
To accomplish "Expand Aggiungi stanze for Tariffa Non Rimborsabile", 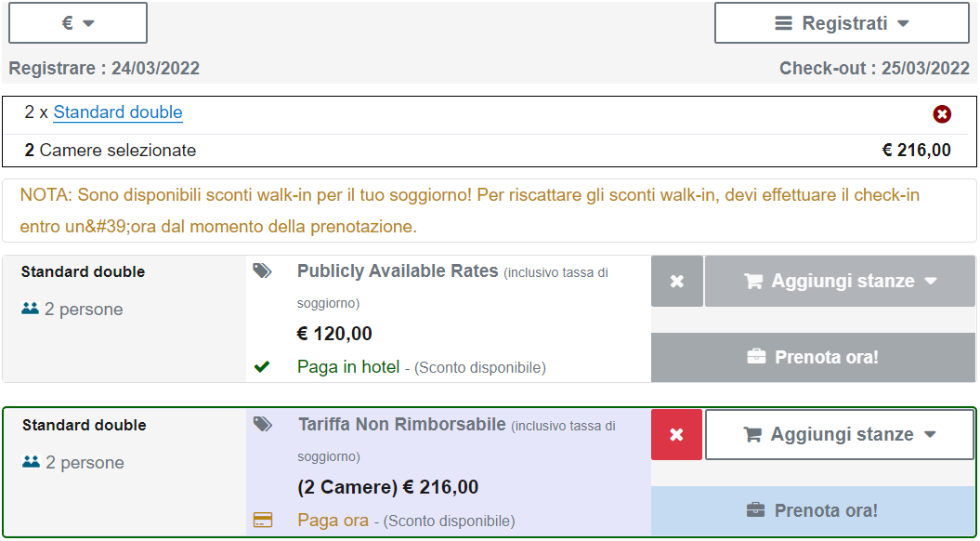I will tap(841, 434).
